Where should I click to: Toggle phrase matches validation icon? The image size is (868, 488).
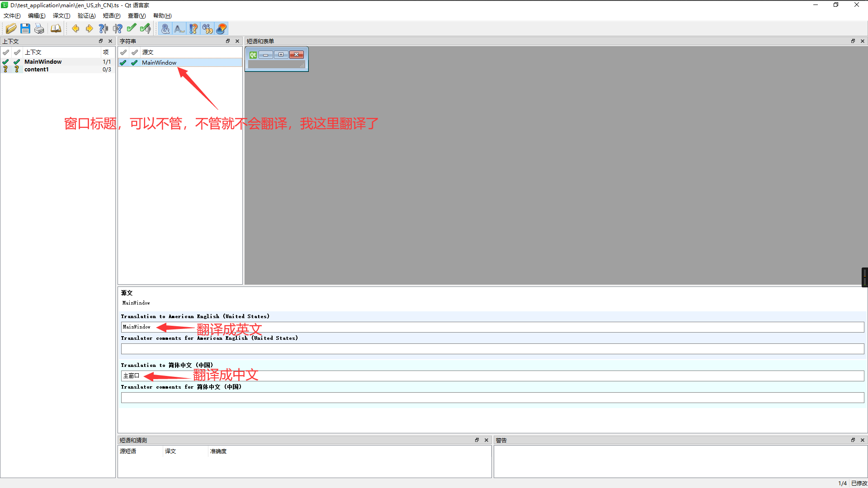208,29
